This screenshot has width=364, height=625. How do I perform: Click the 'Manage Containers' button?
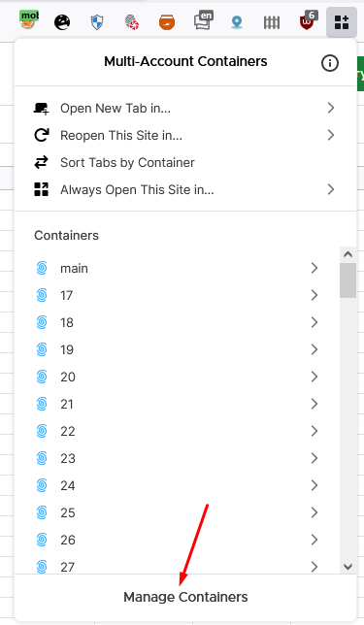[185, 597]
